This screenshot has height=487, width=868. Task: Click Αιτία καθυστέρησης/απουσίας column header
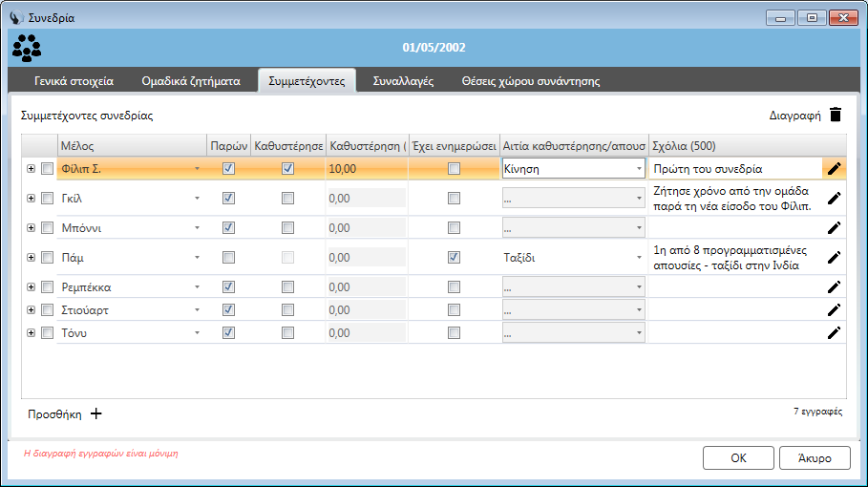click(574, 146)
